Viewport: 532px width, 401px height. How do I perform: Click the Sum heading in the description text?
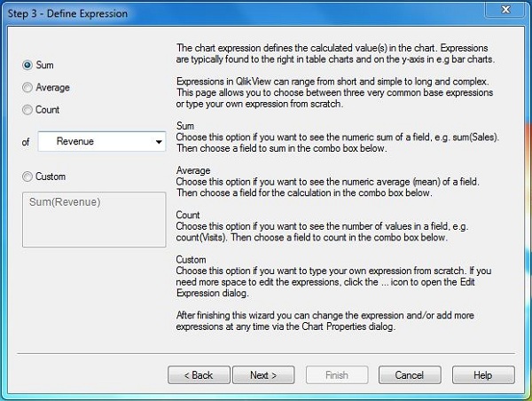185,127
